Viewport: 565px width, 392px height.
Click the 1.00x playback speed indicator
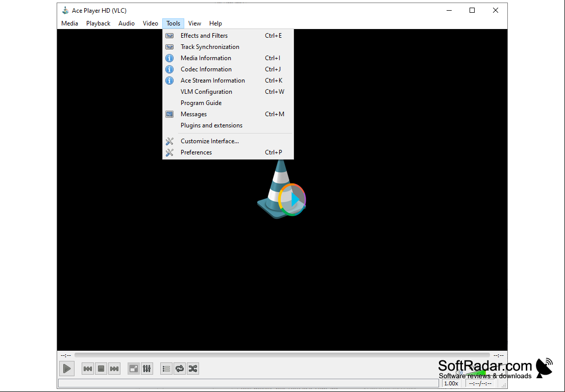(451, 383)
